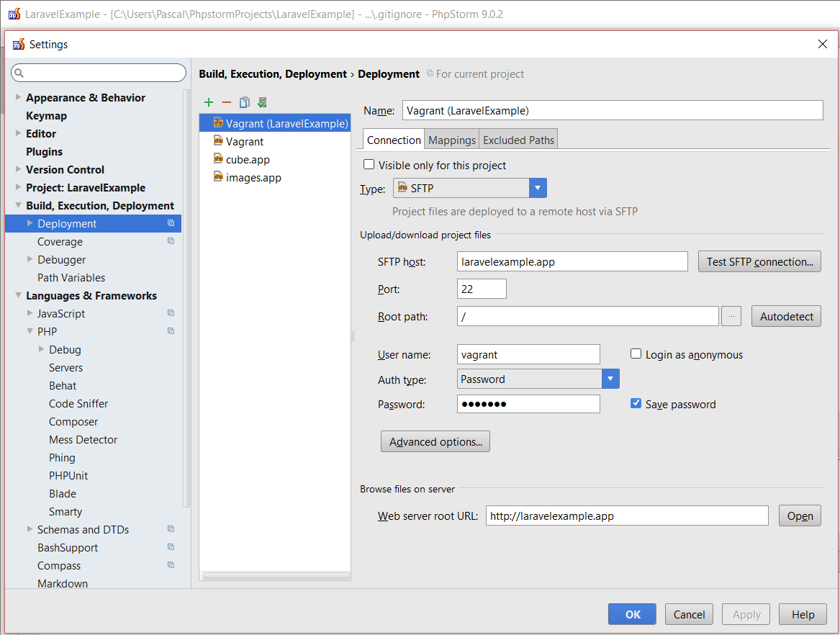The height and width of the screenshot is (635, 840).
Task: Check Login as anonymous
Action: point(636,354)
